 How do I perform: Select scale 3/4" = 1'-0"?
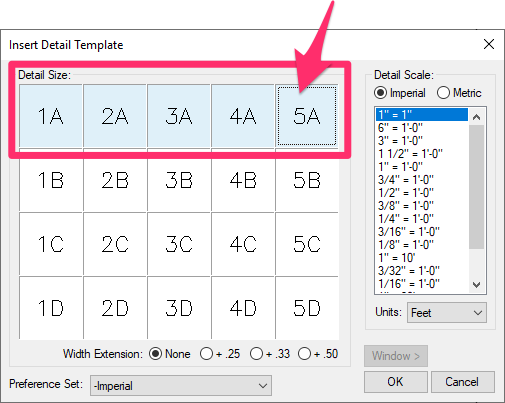pyautogui.click(x=422, y=179)
